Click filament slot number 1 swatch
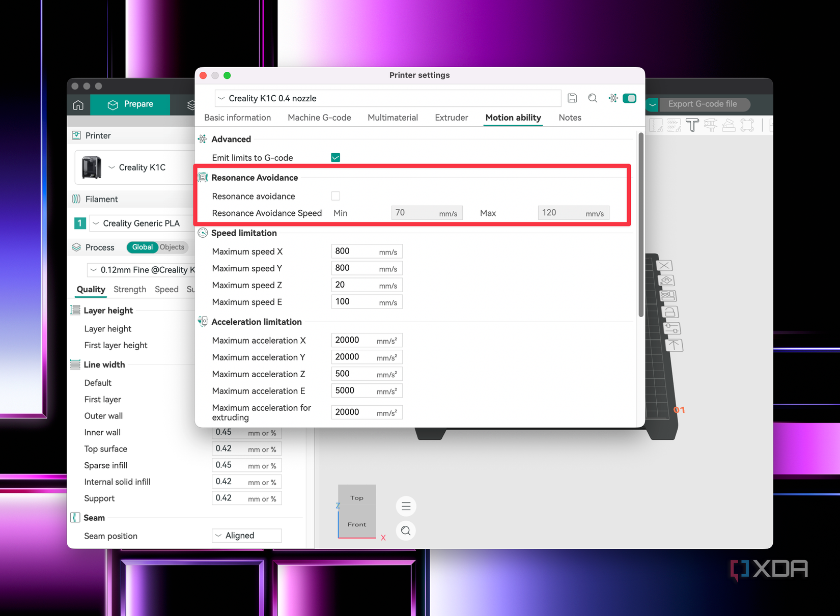 coord(80,223)
